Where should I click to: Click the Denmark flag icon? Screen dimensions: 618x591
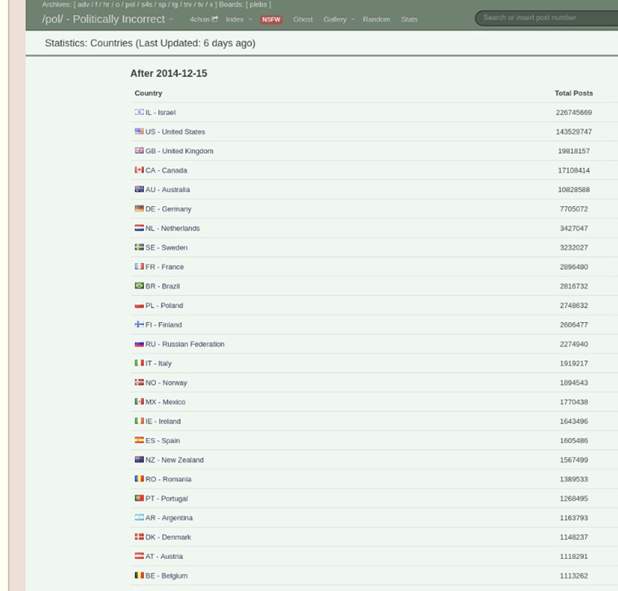[x=139, y=537]
